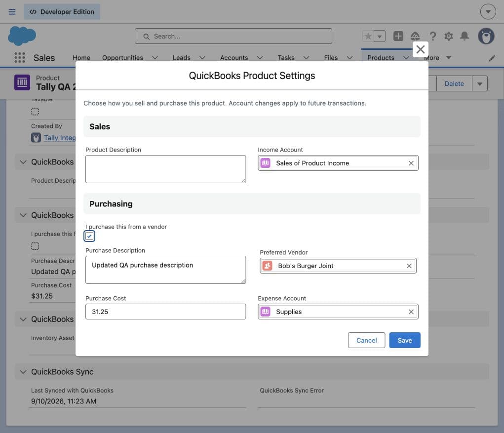Click the edit navigation pencil icon
The width and height of the screenshot is (504, 433).
click(x=492, y=58)
